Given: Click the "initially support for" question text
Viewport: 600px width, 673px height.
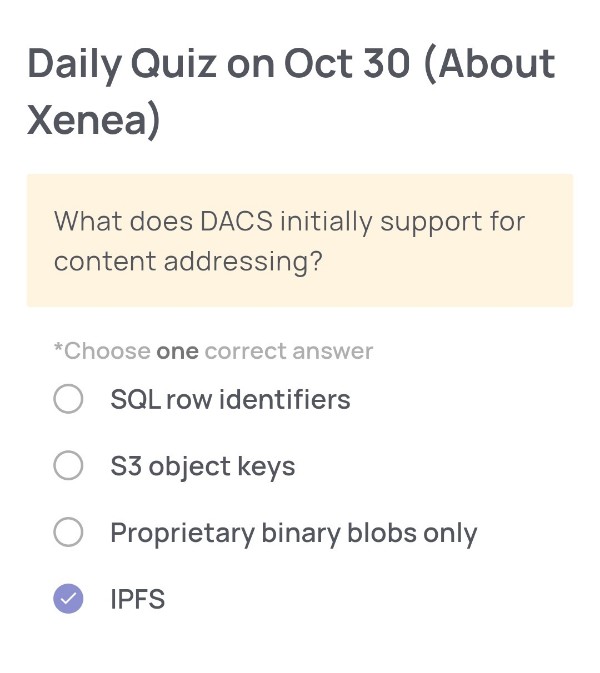Looking at the screenshot, I should click(402, 221).
